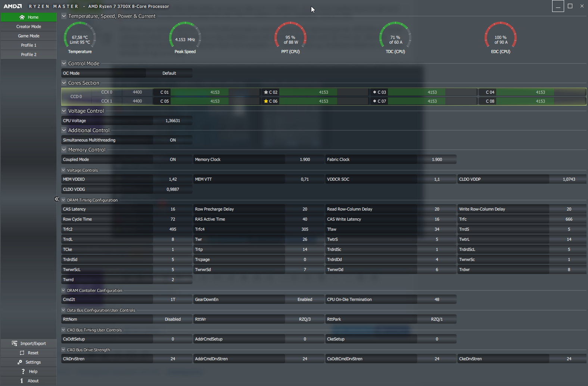Click CPU On-Die Termination value 48
This screenshot has width=588, height=386.
tap(437, 299)
